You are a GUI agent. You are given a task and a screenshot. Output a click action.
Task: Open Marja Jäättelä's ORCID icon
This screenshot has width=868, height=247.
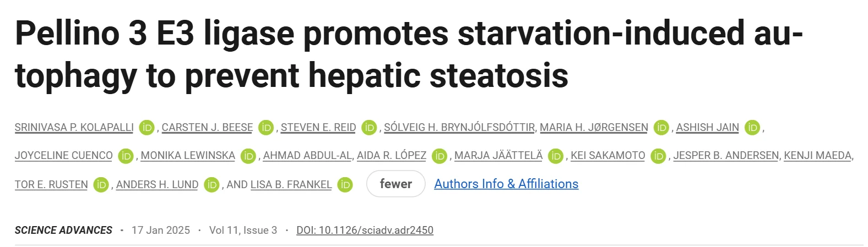[556, 156]
